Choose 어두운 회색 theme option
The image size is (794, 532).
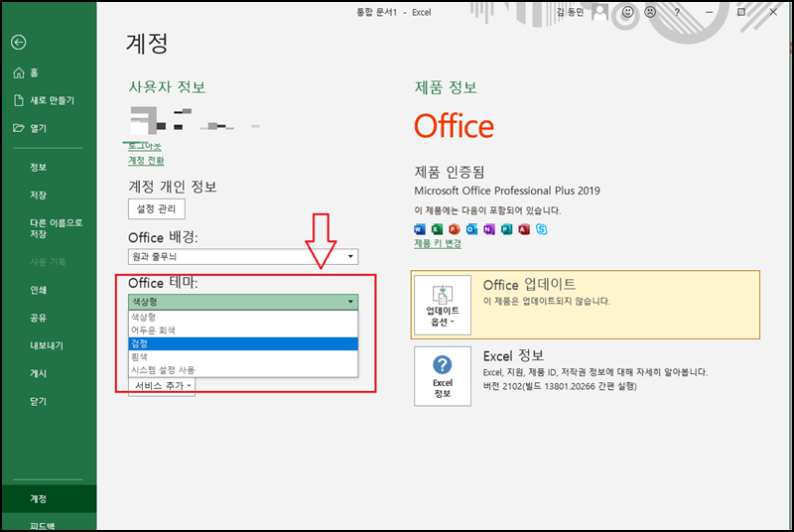[243, 331]
